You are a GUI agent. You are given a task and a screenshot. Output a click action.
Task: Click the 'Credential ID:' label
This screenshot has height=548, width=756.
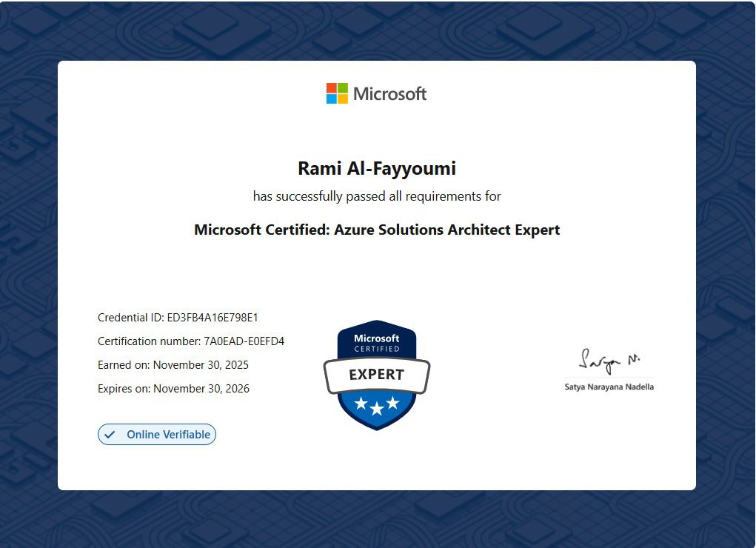[131, 318]
